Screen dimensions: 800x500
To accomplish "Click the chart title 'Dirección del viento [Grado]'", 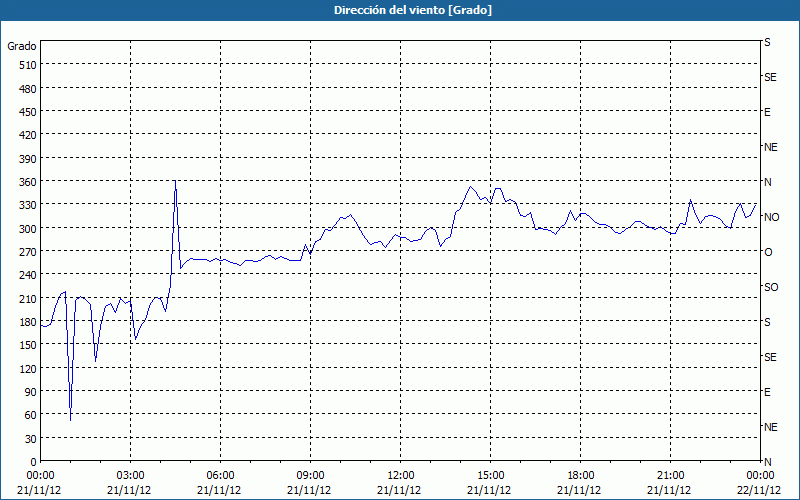I will pos(413,10).
